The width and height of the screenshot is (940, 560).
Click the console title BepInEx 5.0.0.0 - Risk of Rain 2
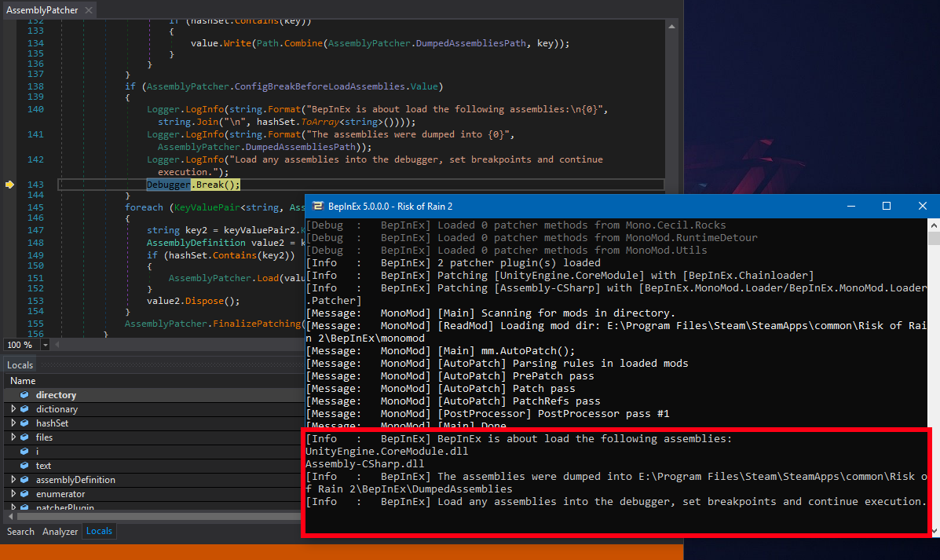pyautogui.click(x=390, y=207)
